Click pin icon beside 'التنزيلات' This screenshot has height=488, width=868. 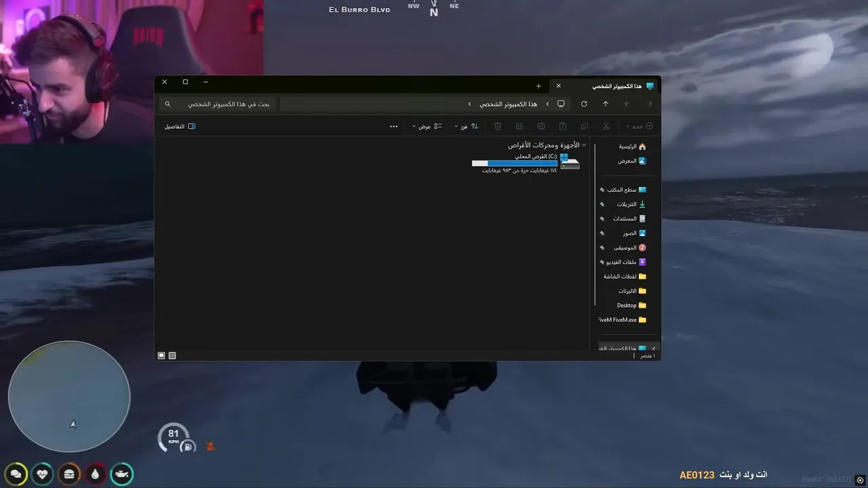pyautogui.click(x=601, y=204)
